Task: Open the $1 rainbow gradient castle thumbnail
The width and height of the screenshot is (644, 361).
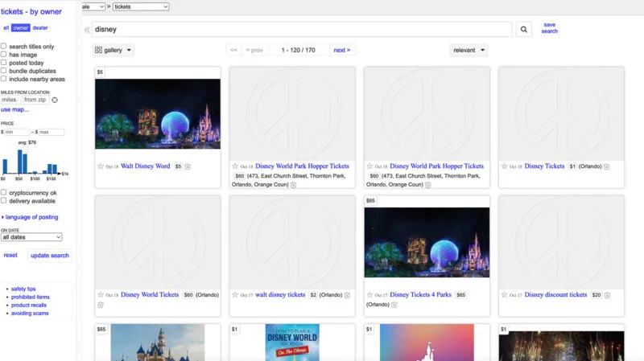Action: pyautogui.click(x=427, y=343)
